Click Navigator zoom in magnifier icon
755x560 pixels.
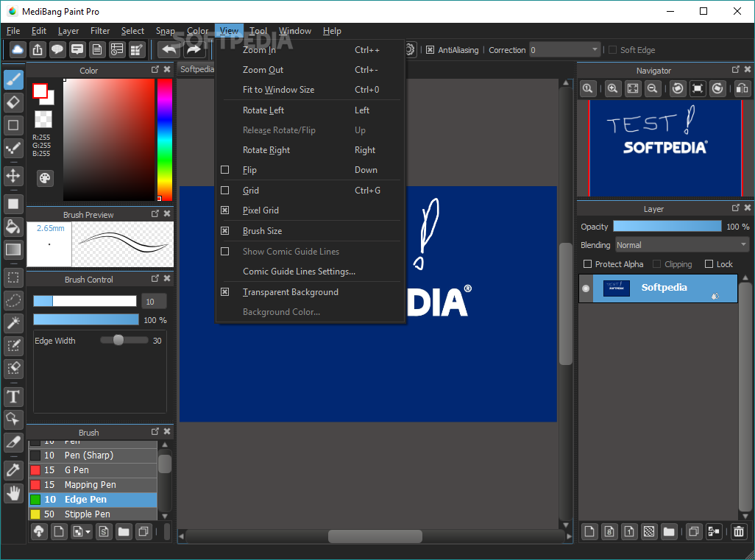(612, 88)
